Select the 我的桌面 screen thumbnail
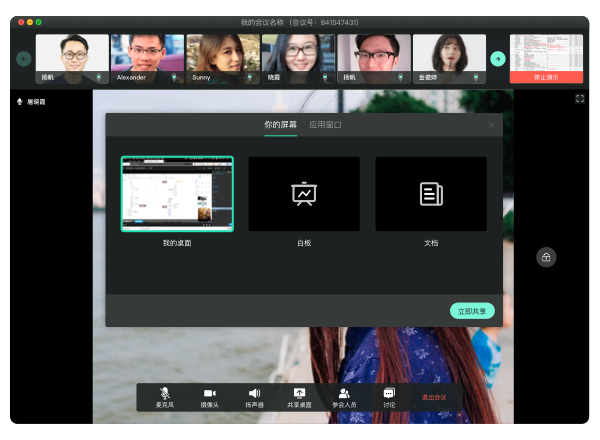This screenshot has height=440, width=600. (177, 194)
